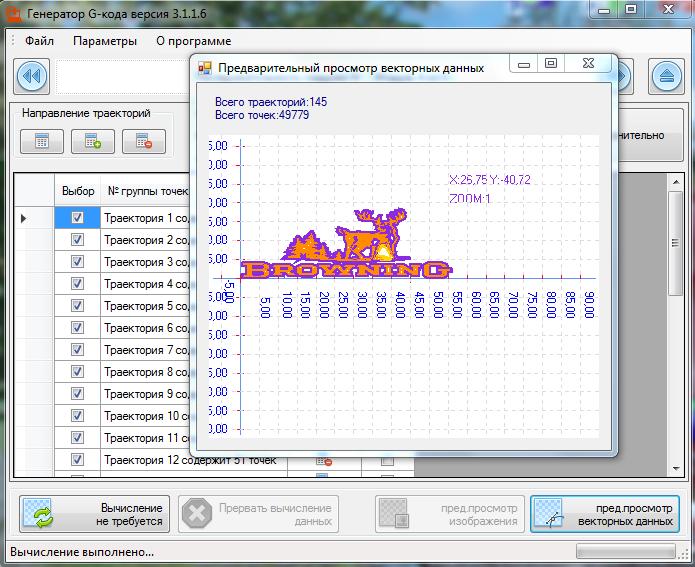The width and height of the screenshot is (695, 567).
Task: Click the table icon with red minus
Action: coord(144,141)
